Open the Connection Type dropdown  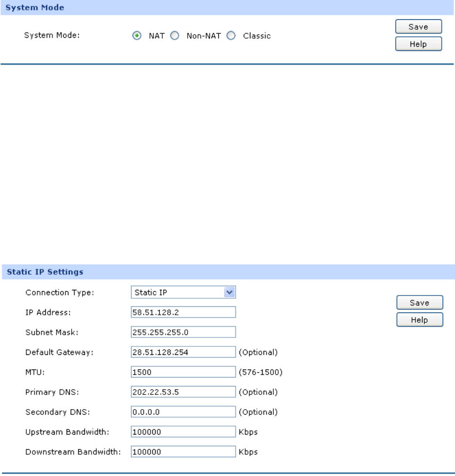(183, 292)
